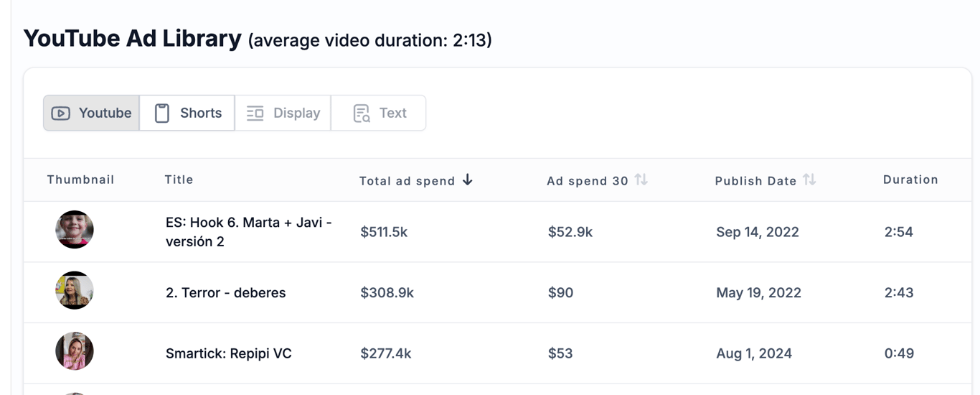Image resolution: width=980 pixels, height=395 pixels.
Task: Toggle sort arrows beside Publish Date
Action: click(x=809, y=180)
